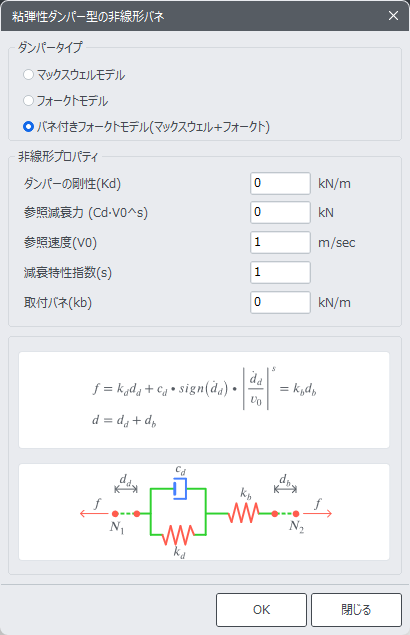Select the マックスウェルモデル radio button
410x635 pixels.
click(x=28, y=75)
